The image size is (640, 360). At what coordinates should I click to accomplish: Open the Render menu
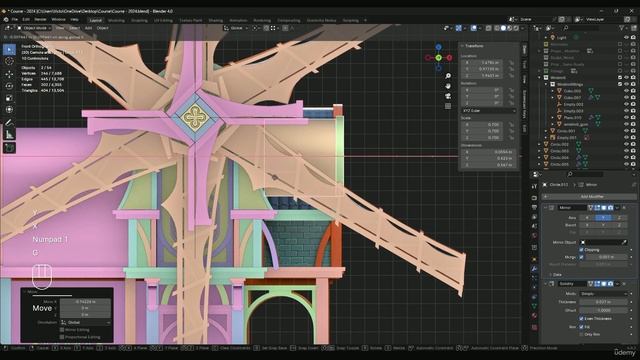(40, 19)
